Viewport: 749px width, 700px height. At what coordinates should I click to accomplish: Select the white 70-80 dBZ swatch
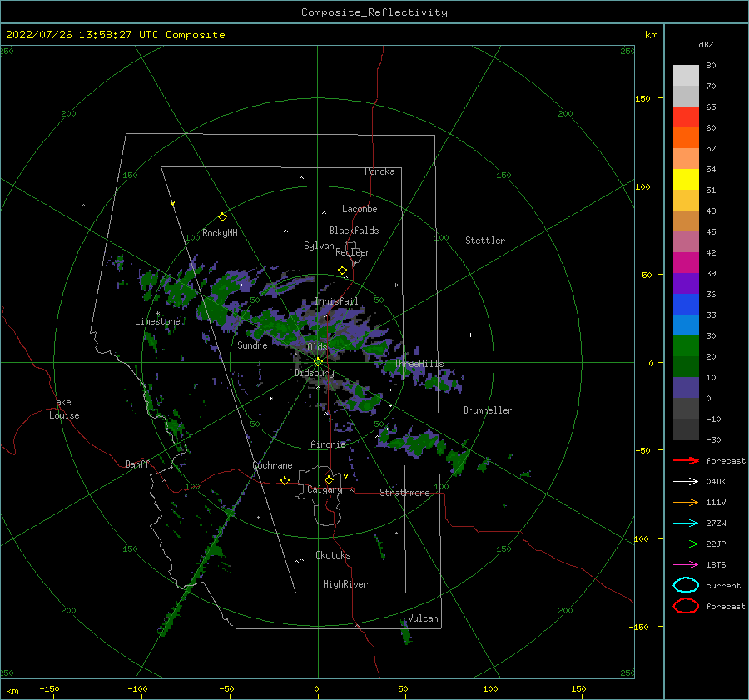coord(686,76)
